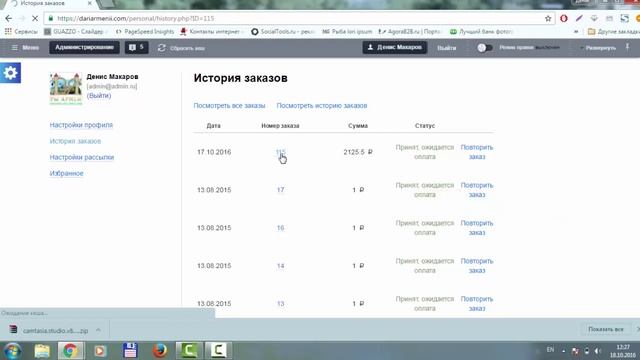
Task: Open История заказов sidebar link
Action: (x=75, y=141)
